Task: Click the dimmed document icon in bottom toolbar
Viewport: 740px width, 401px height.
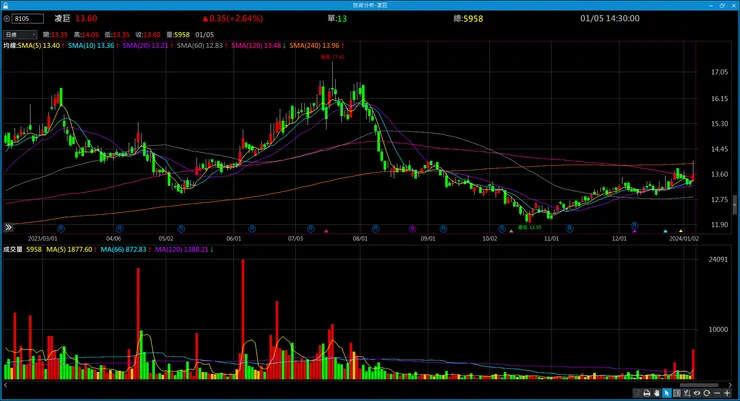Action: point(637,393)
